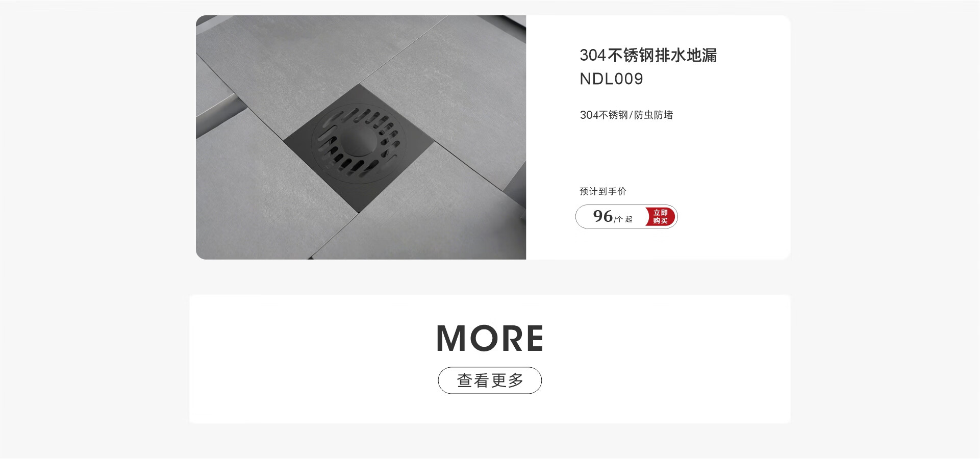This screenshot has width=980, height=459.
Task: Click the /个 起 unit text
Action: point(623,219)
